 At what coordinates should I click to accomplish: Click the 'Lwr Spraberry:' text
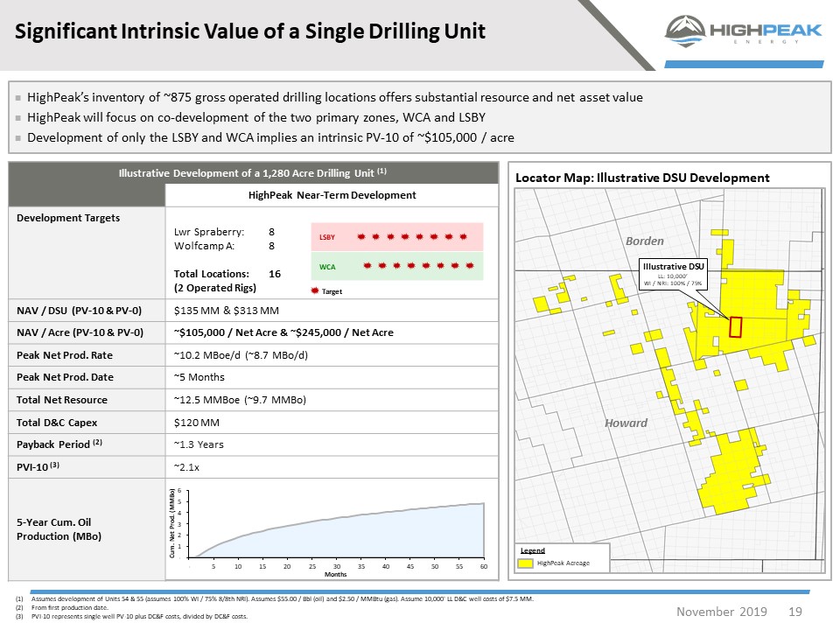click(x=209, y=232)
